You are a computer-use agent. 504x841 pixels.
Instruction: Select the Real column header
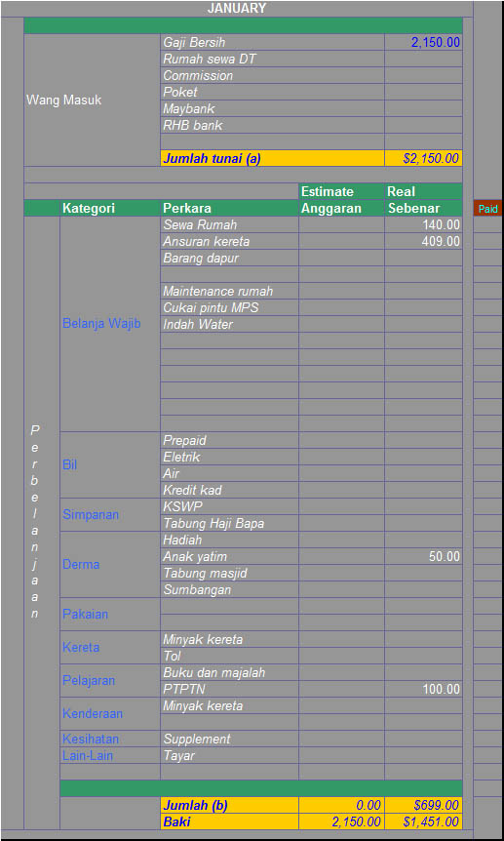point(423,191)
